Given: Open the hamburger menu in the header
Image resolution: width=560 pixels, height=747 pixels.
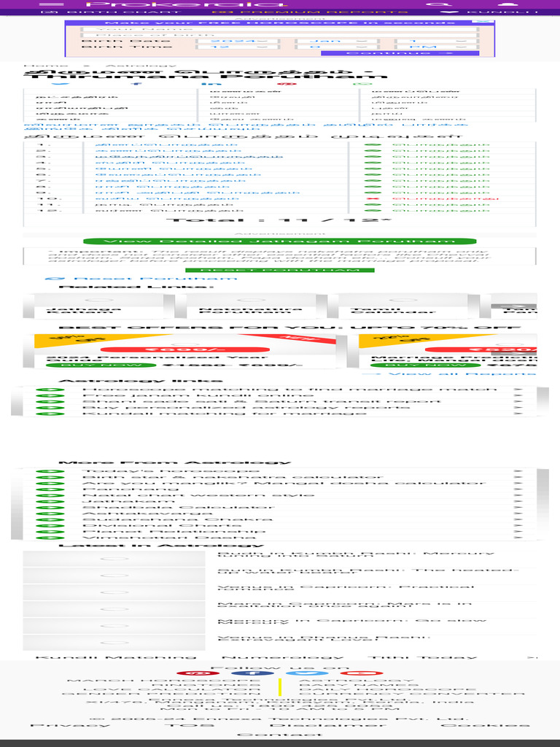Looking at the screenshot, I should [x=52, y=4].
